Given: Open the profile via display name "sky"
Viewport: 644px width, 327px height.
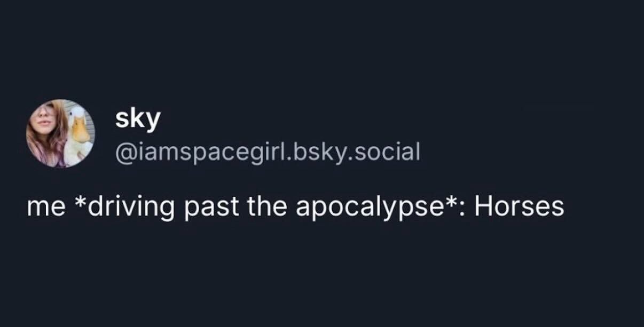Looking at the screenshot, I should pyautogui.click(x=137, y=119).
